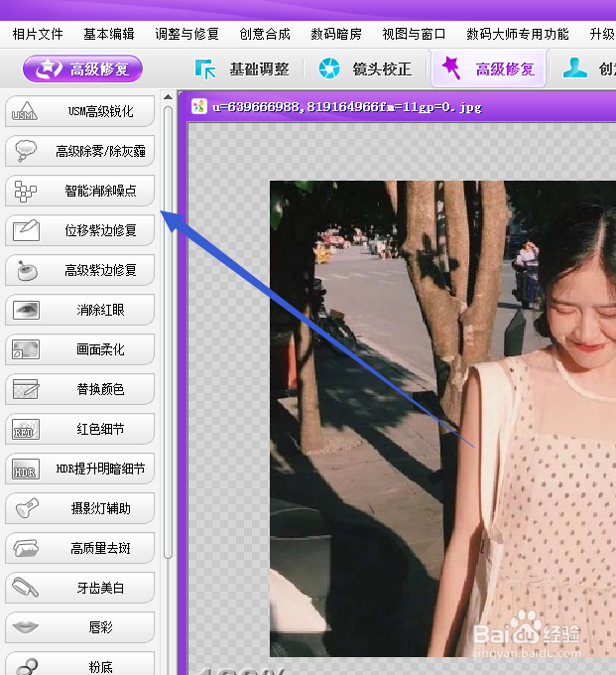Open the 调整与修复 menu
This screenshot has width=616, height=675.
[187, 34]
